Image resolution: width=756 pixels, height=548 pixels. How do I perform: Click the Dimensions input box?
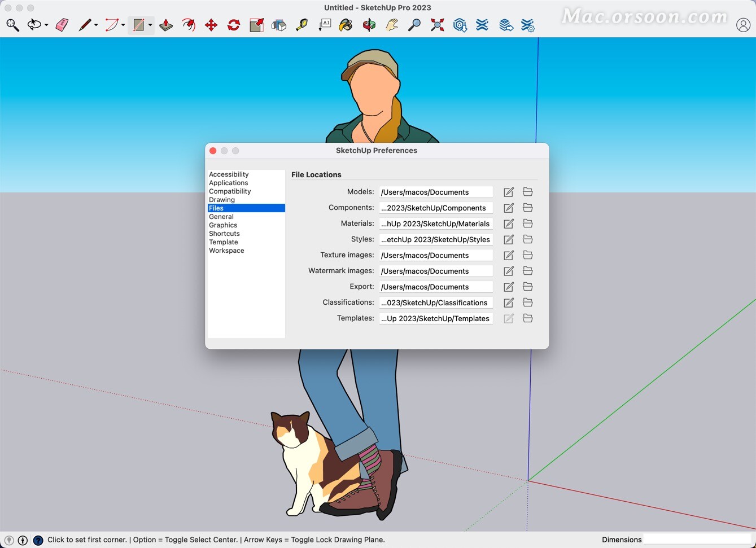(x=697, y=540)
